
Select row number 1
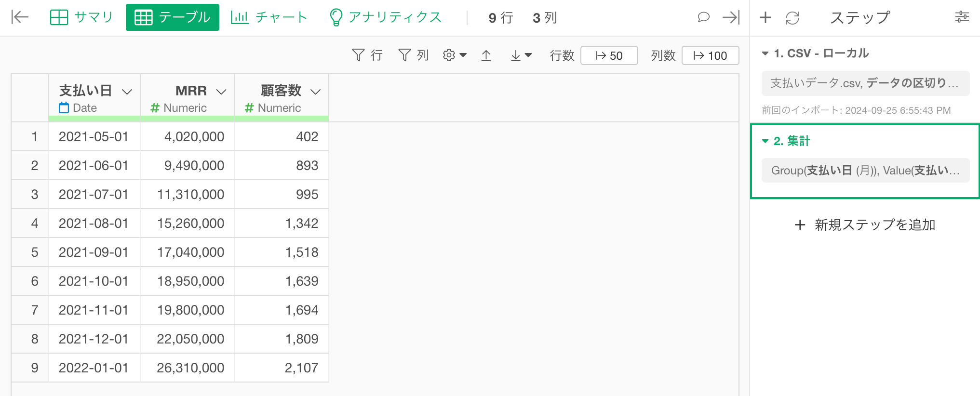click(30, 136)
